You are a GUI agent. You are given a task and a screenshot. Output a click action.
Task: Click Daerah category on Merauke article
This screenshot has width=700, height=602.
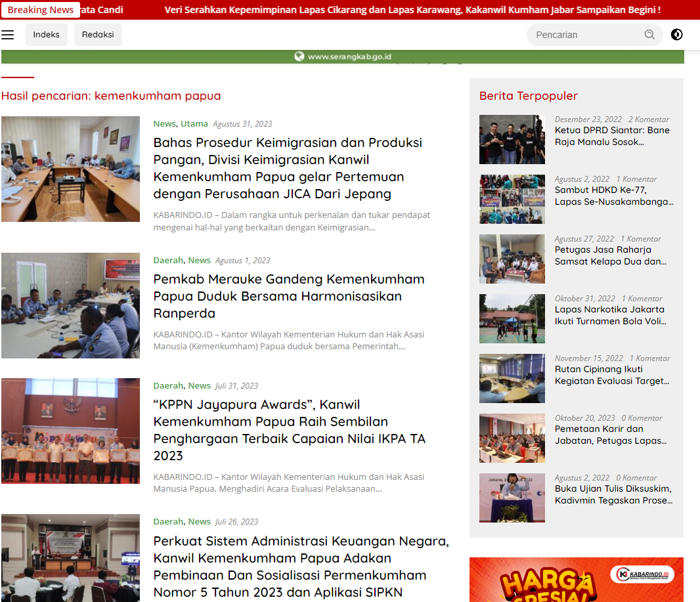[x=168, y=260]
